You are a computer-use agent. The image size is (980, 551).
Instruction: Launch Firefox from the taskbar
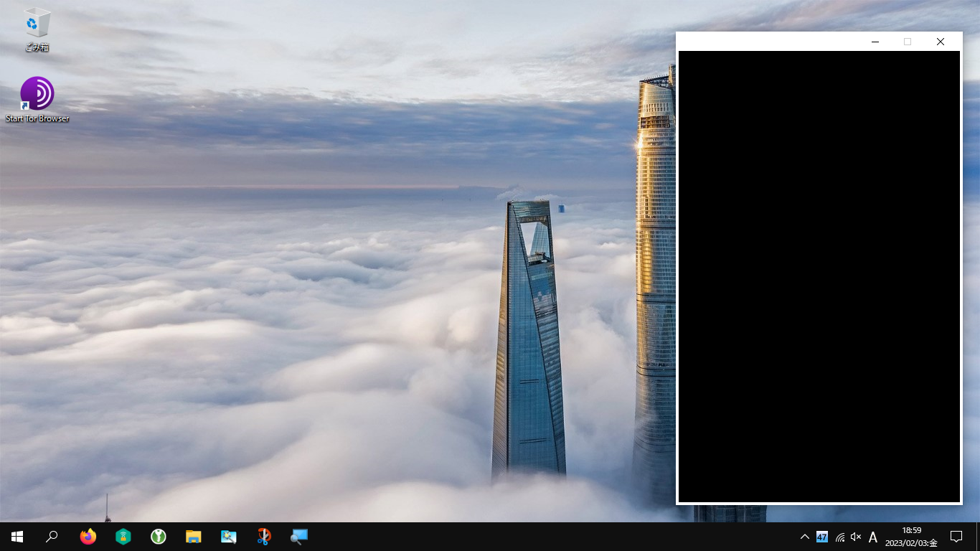click(88, 537)
